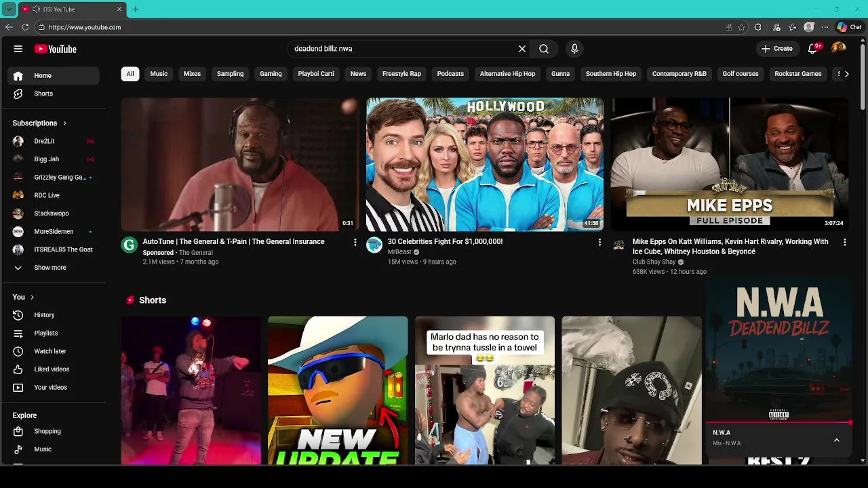Seek on the miniplayer progress bar
This screenshot has height=488, width=868.
pyautogui.click(x=778, y=423)
